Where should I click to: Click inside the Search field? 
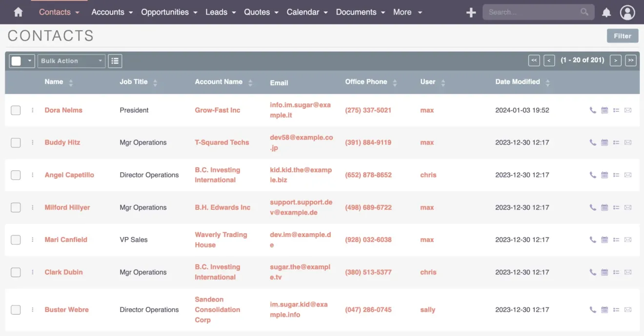click(532, 12)
